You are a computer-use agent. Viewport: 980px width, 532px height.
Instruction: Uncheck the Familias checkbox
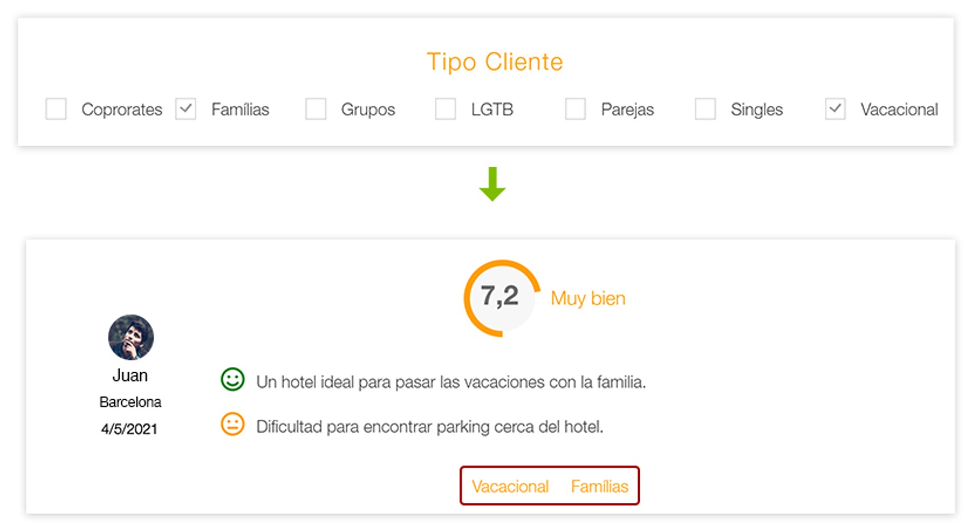point(186,109)
